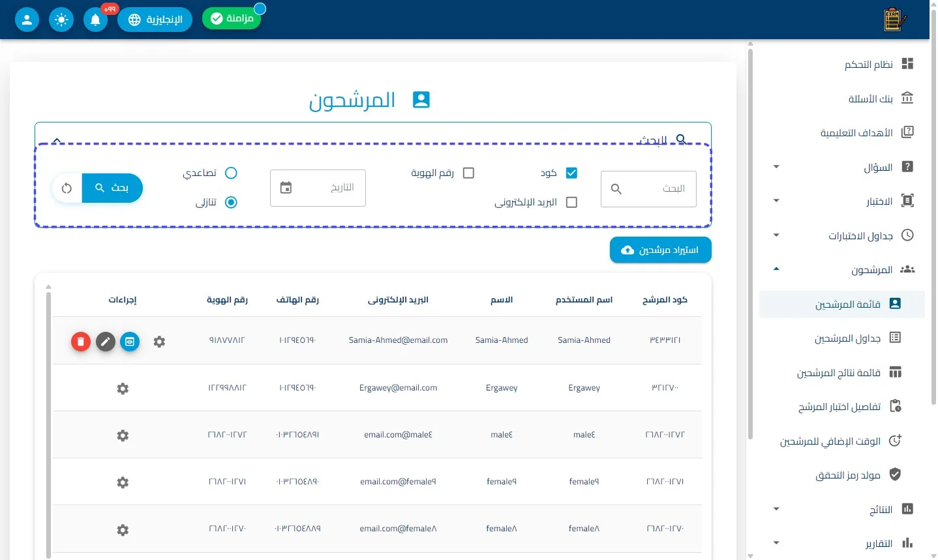Click the استيراد مرشحين import button
The width and height of the screenshot is (938, 560).
pos(661,250)
